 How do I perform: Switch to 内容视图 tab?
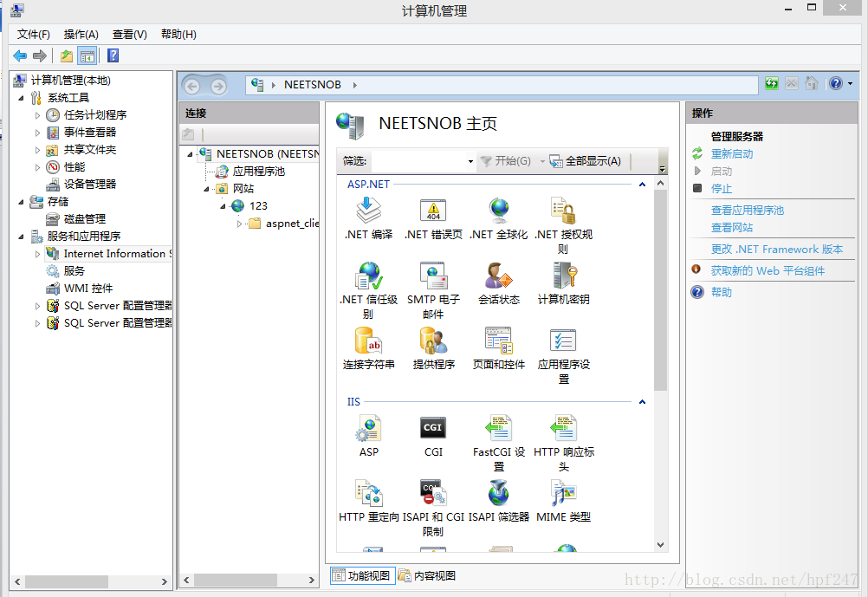[427, 575]
